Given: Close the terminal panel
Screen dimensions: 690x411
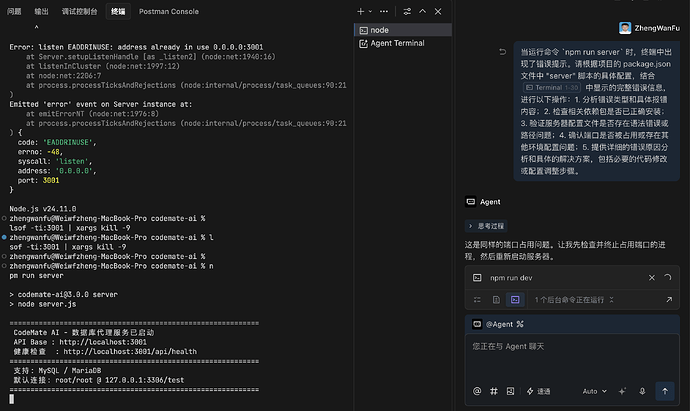Looking at the screenshot, I should [438, 11].
